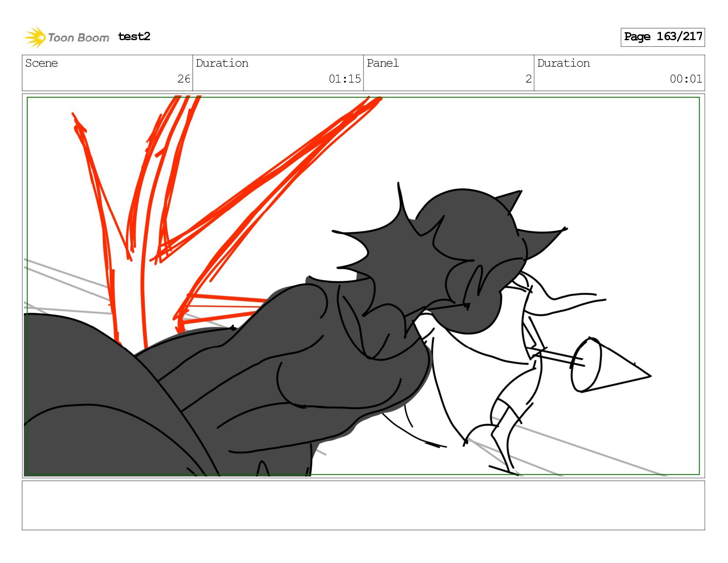Select the 'Panel' header label
The width and height of the screenshot is (728, 563).
click(x=383, y=63)
